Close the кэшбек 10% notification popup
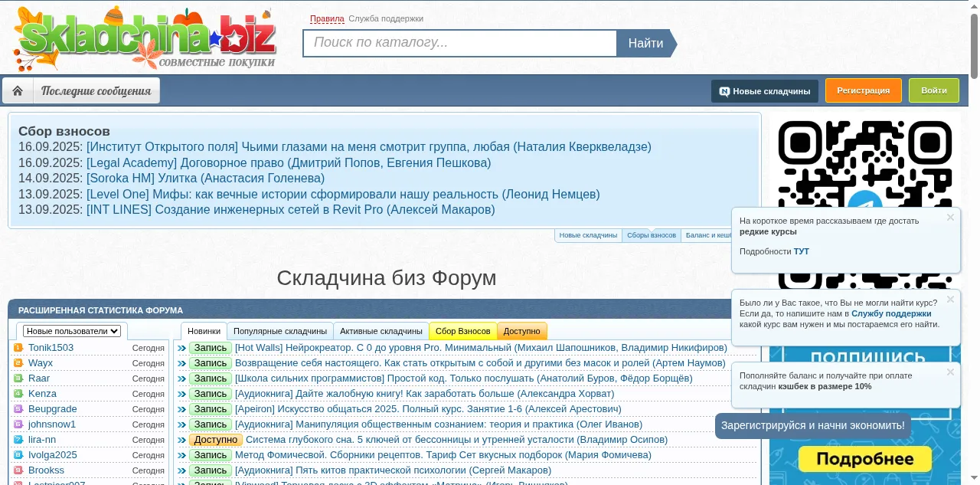The image size is (980, 485). [950, 372]
